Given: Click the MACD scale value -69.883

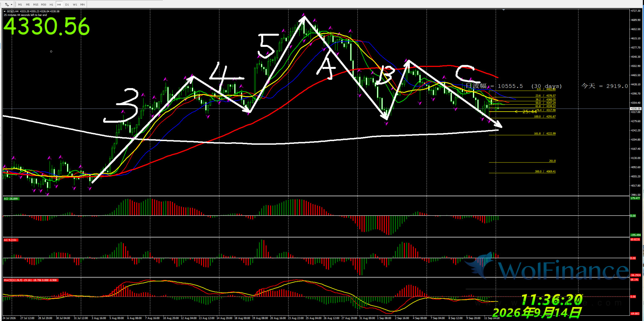Looking at the screenshot, I should (635, 314).
